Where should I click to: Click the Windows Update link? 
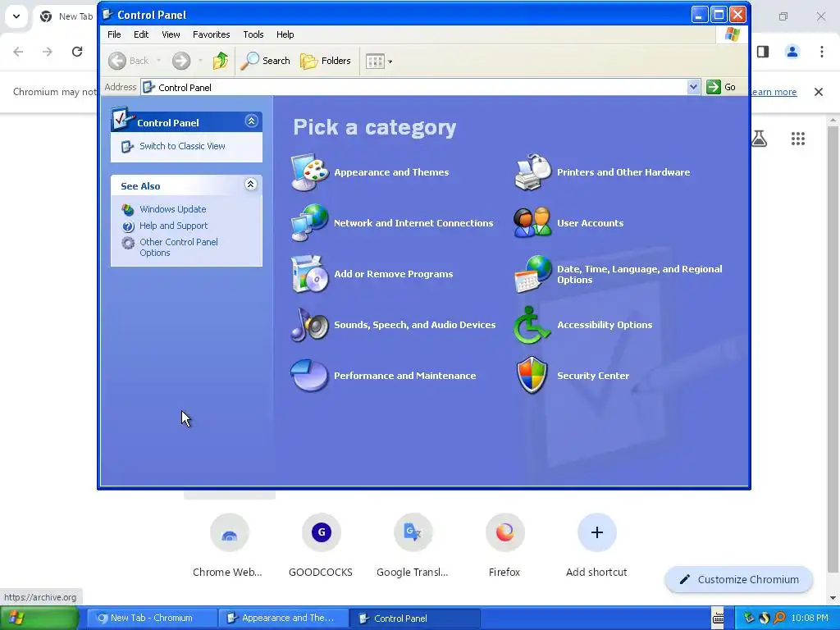click(172, 209)
